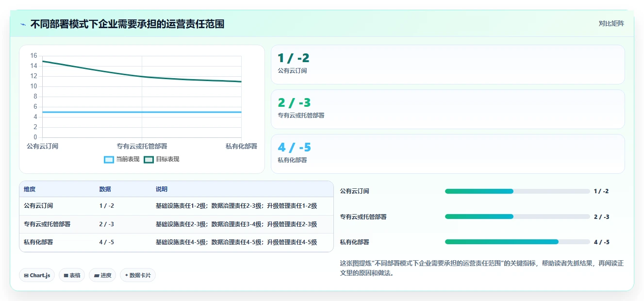Click the progress value 2 / -3 at right
The height and width of the screenshot is (301, 644).
[x=601, y=217]
